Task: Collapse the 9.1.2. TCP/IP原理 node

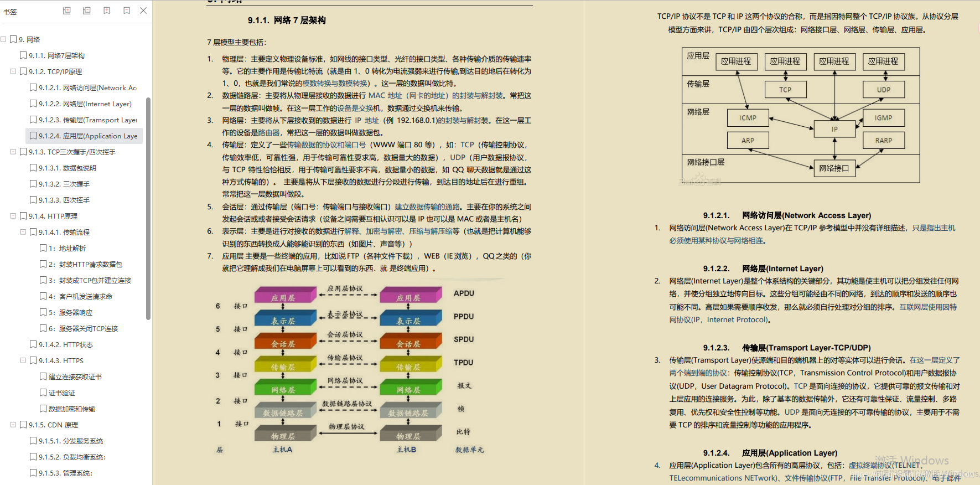Action: (x=13, y=71)
